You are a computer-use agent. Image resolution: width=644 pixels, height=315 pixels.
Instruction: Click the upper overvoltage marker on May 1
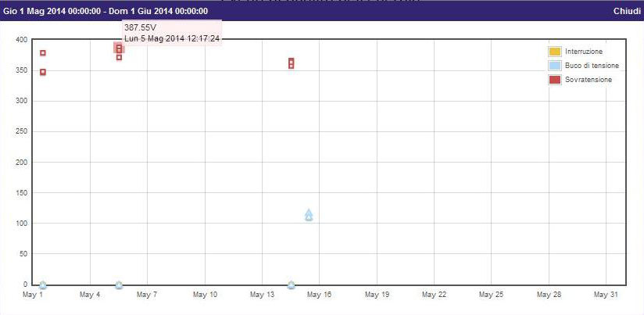pos(43,53)
